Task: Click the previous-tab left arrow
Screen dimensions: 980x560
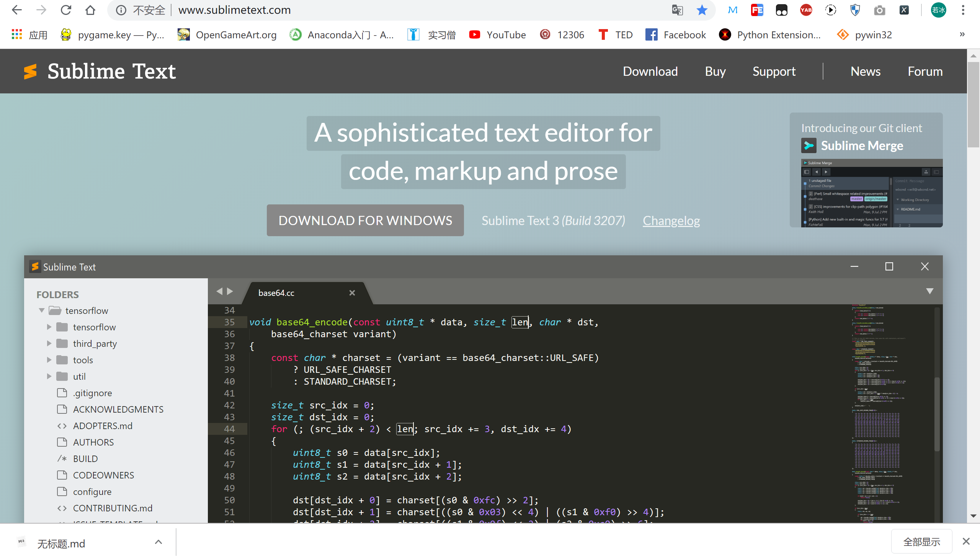Action: point(219,291)
